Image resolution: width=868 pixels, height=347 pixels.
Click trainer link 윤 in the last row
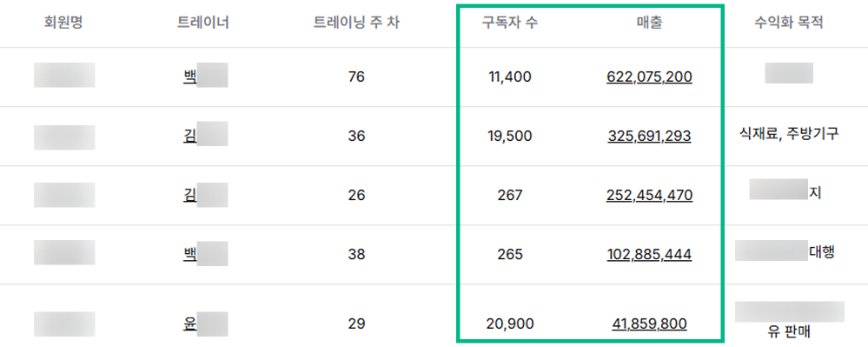point(190,324)
